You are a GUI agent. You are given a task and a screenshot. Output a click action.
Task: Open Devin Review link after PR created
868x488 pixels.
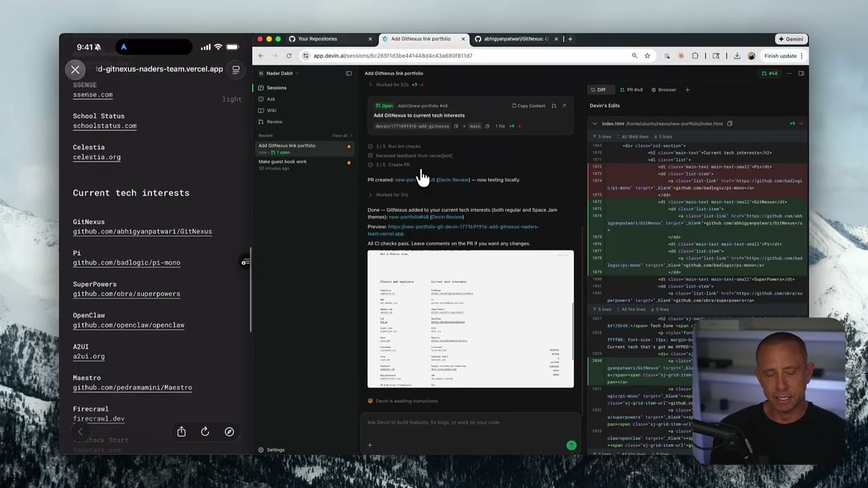point(453,180)
